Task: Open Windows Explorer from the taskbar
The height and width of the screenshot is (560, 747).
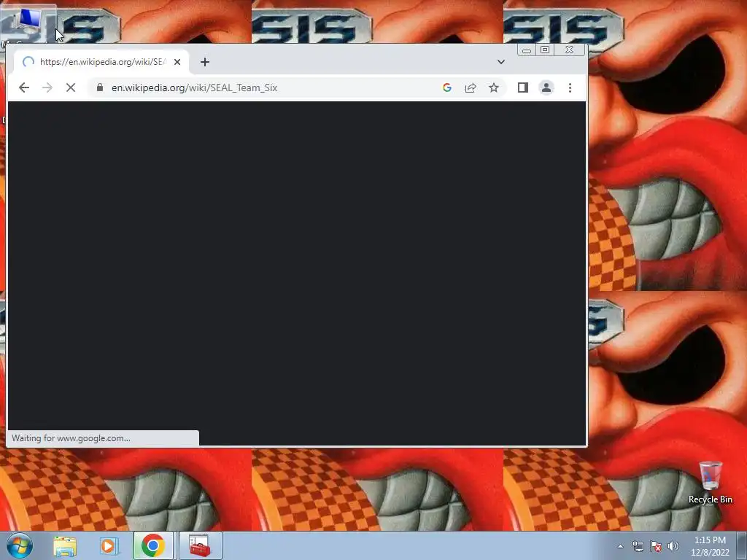Action: click(65, 546)
